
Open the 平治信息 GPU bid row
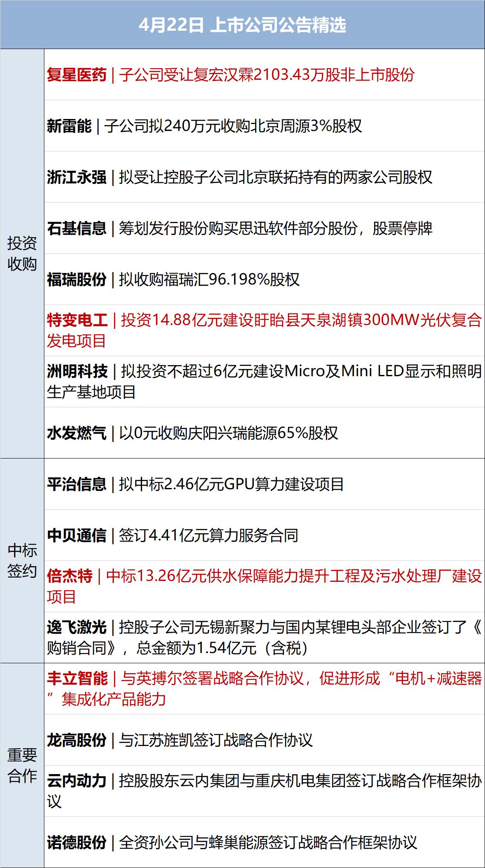(264, 484)
